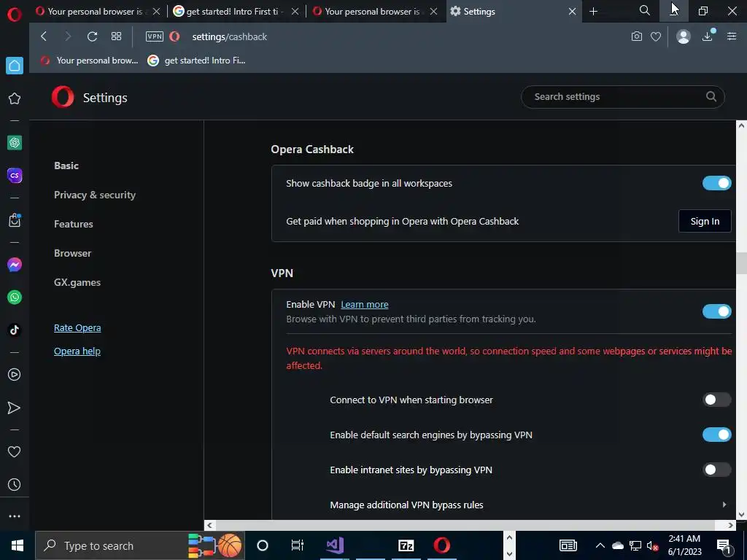Open the GX.games settings section
This screenshot has height=560, width=747.
click(x=77, y=282)
